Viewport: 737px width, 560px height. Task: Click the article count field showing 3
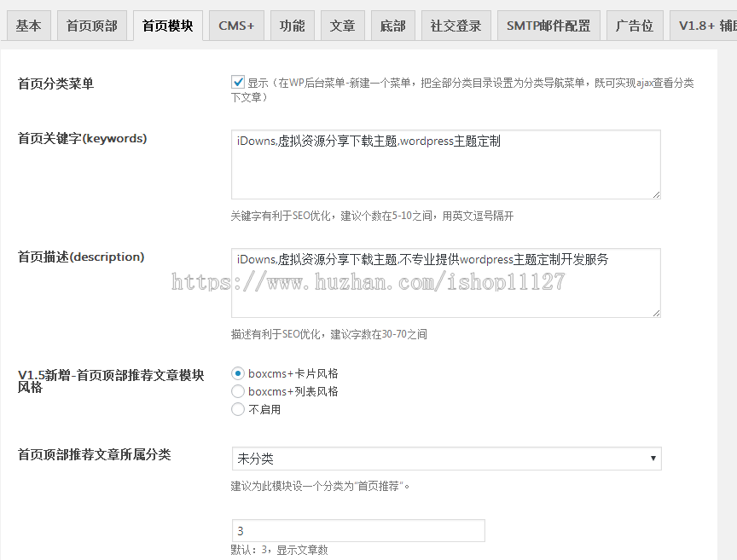(357, 531)
